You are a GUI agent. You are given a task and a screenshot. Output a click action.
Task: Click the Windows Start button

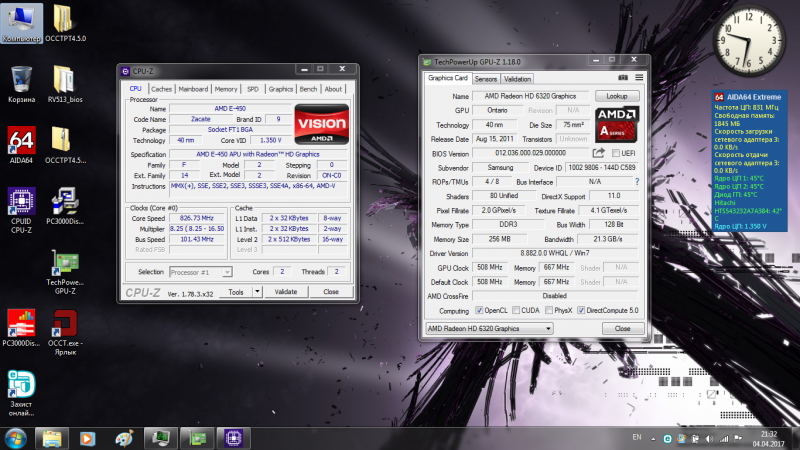[17, 437]
